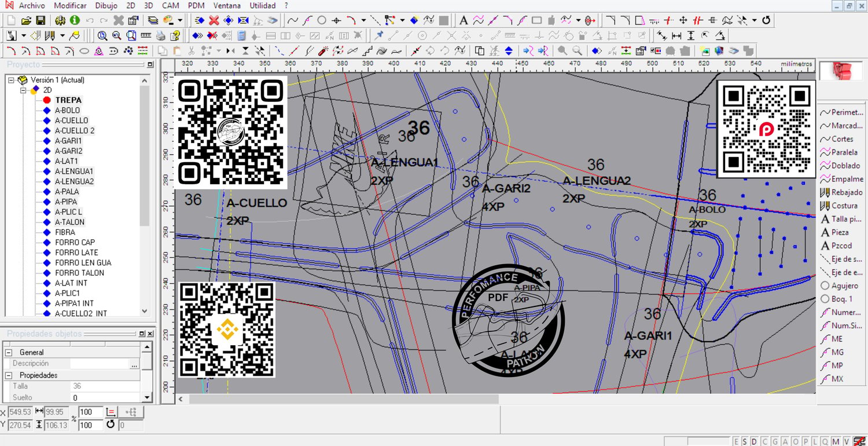Open the Utilidad menu

pos(262,6)
